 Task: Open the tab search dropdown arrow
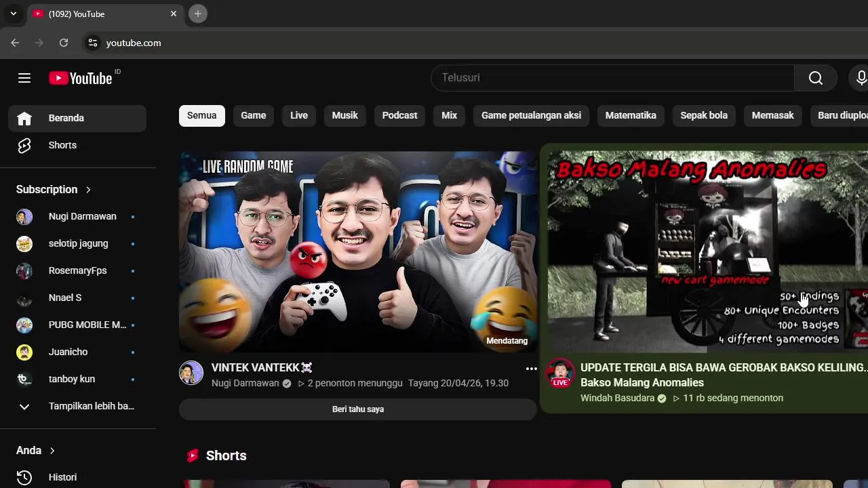[13, 14]
